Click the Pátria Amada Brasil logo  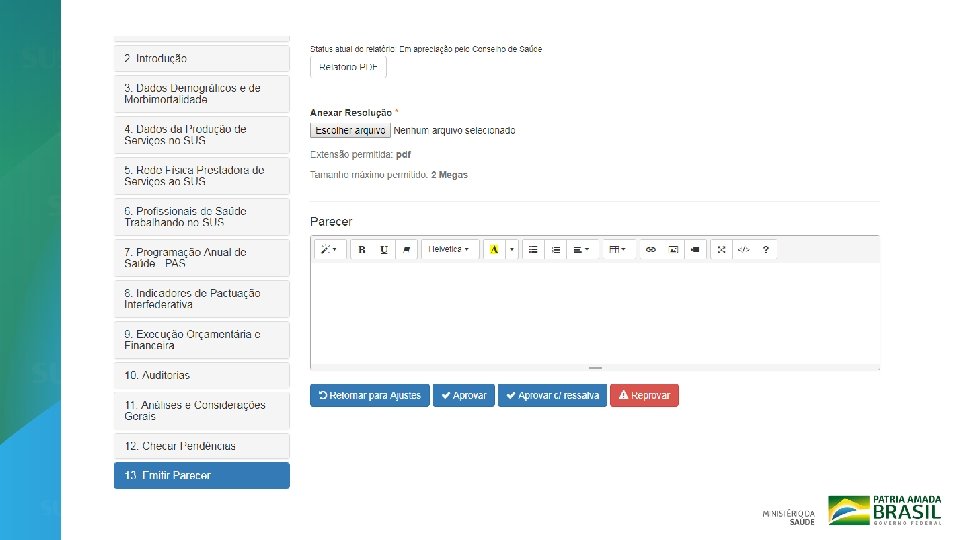[x=885, y=510]
